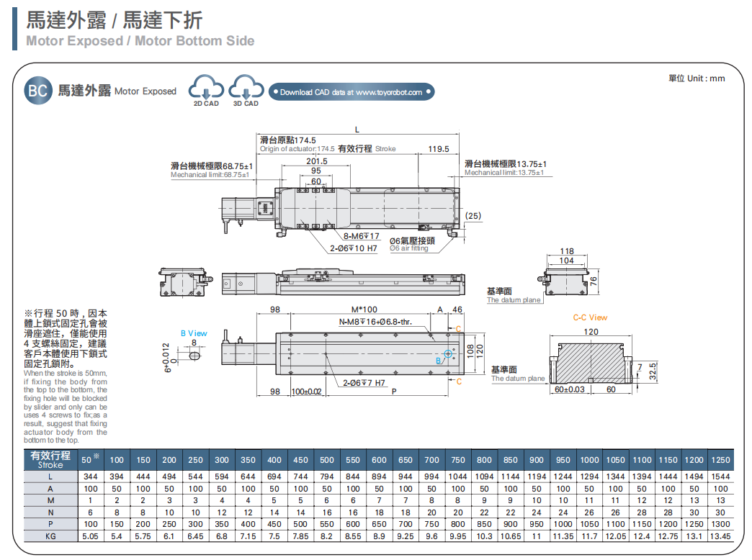Select the 1250 stroke column header
The width and height of the screenshot is (752, 560).
point(720,460)
